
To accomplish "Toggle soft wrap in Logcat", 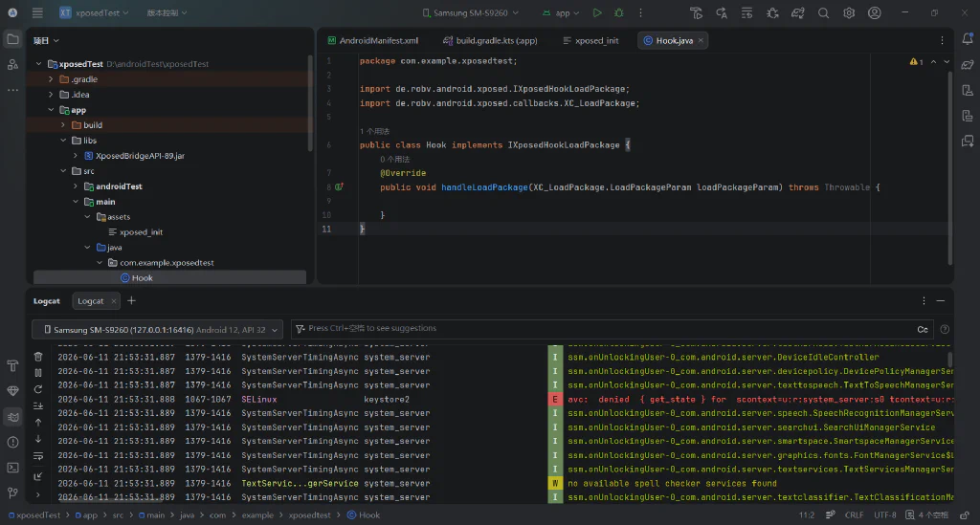I will 38,456.
